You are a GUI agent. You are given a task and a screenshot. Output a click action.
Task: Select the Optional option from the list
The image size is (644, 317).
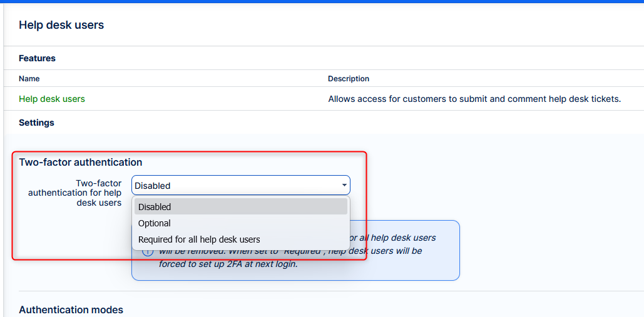[x=155, y=223]
